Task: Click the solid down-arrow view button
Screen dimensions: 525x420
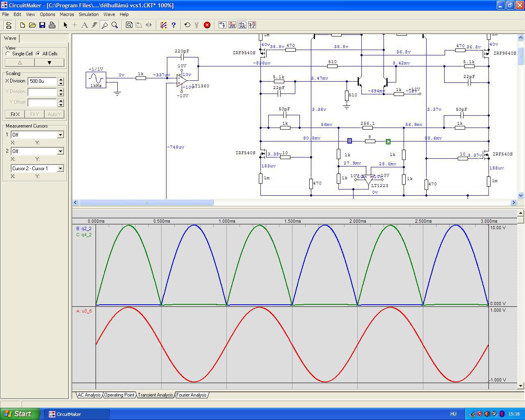Action: click(49, 63)
